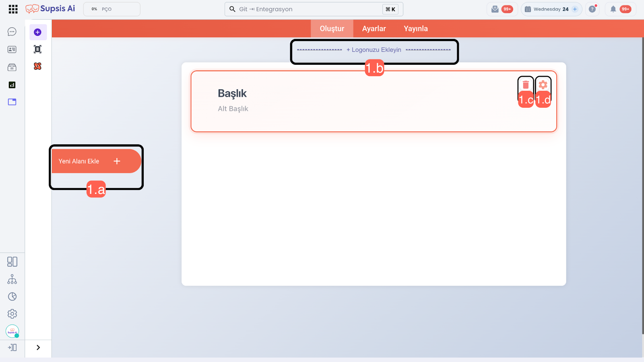Open the notifications bell
Screen dimensions: 644x362
613,9
